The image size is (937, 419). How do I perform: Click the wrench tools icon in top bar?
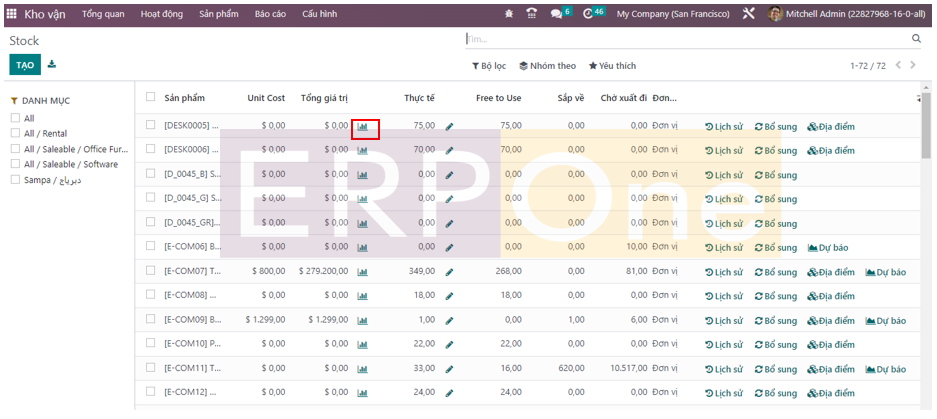pyautogui.click(x=749, y=14)
